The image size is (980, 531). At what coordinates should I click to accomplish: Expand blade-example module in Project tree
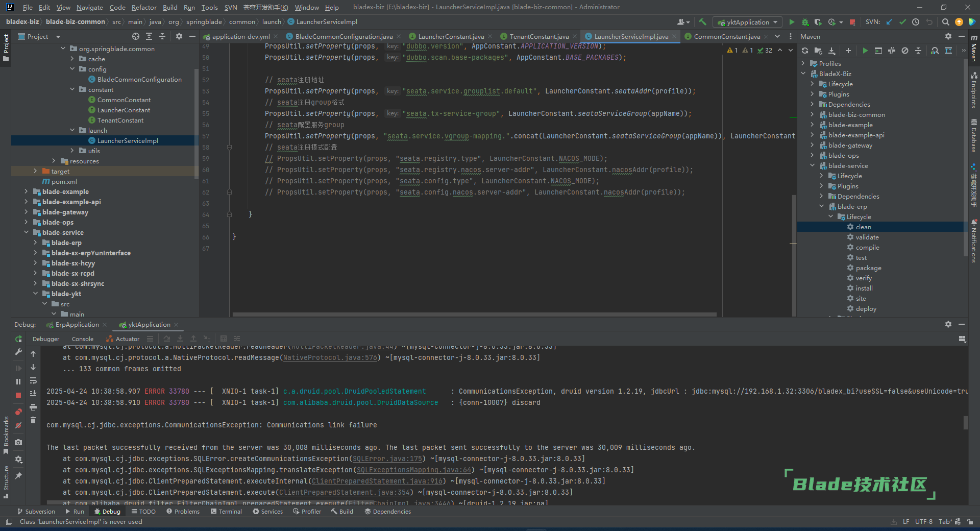27,191
